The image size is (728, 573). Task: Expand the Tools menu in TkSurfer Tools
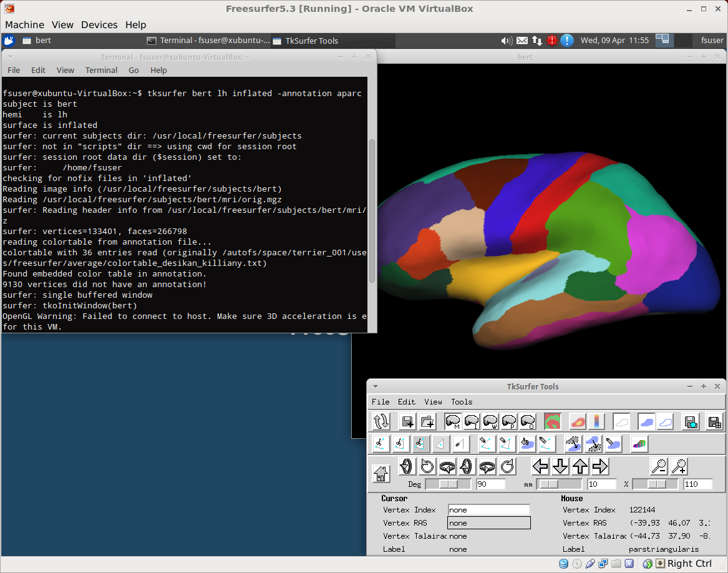[462, 402]
